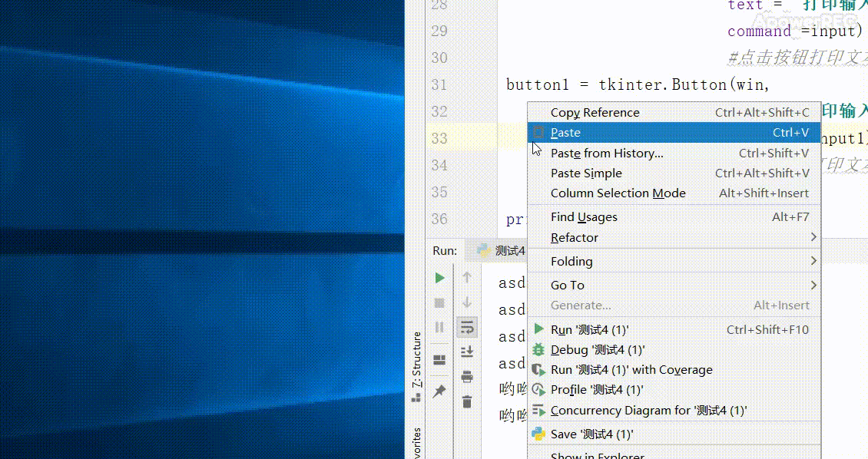Click line number 30 in gutter
This screenshot has width=868, height=459.
[439, 58]
